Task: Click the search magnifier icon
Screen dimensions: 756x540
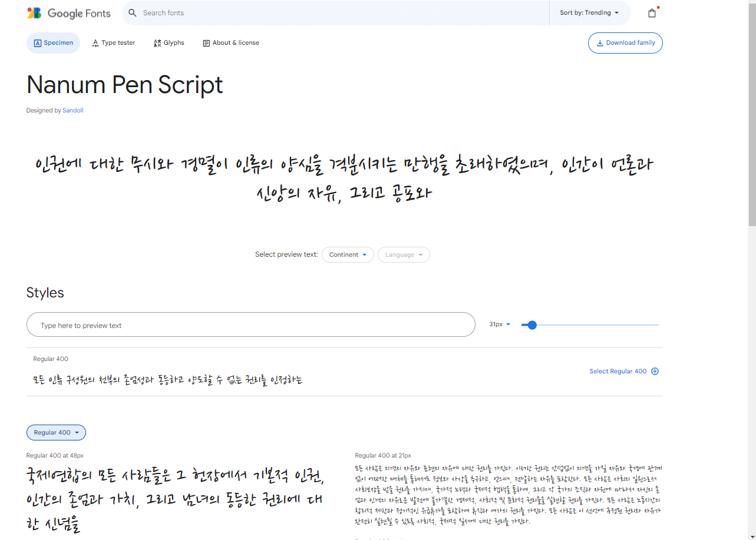Action: coord(133,13)
